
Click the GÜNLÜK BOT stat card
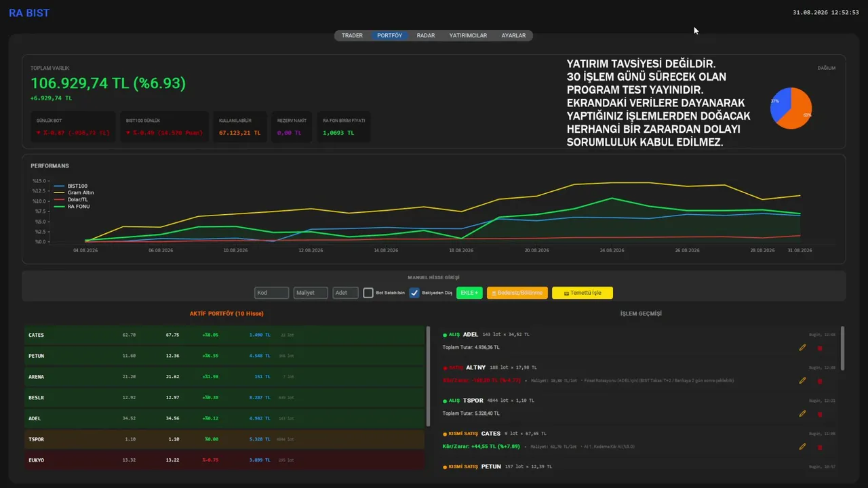(x=73, y=127)
